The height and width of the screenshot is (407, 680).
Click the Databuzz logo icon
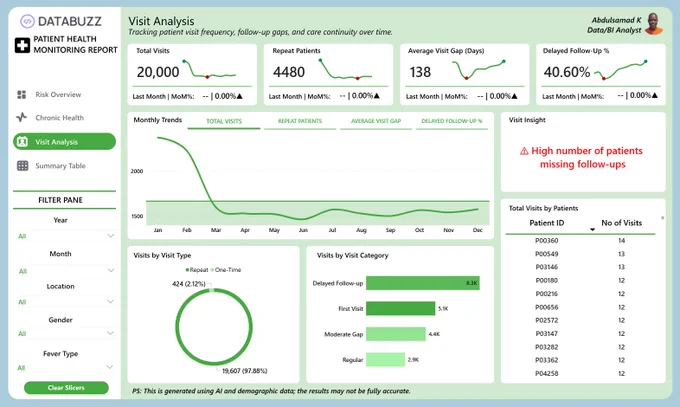coord(27,21)
